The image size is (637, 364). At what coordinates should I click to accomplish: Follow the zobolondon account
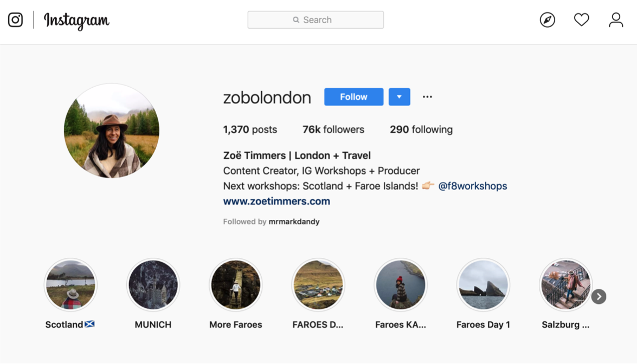pos(353,97)
